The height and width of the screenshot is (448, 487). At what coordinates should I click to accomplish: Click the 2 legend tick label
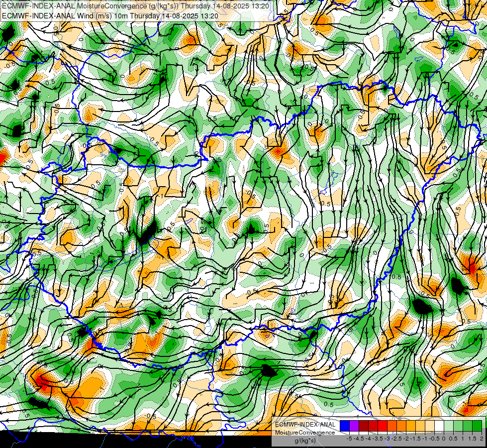click(482, 439)
